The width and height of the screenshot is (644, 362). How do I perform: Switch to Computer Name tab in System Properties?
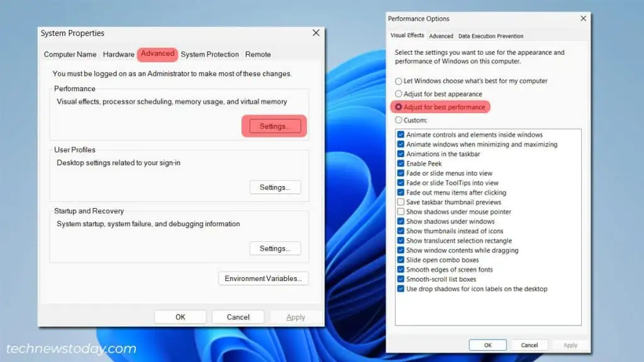coord(70,54)
